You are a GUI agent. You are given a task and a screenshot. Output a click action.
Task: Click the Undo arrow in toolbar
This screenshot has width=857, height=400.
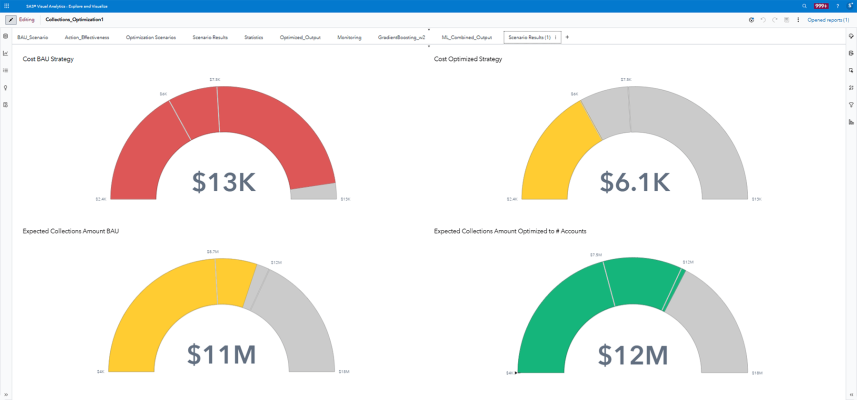click(x=763, y=20)
